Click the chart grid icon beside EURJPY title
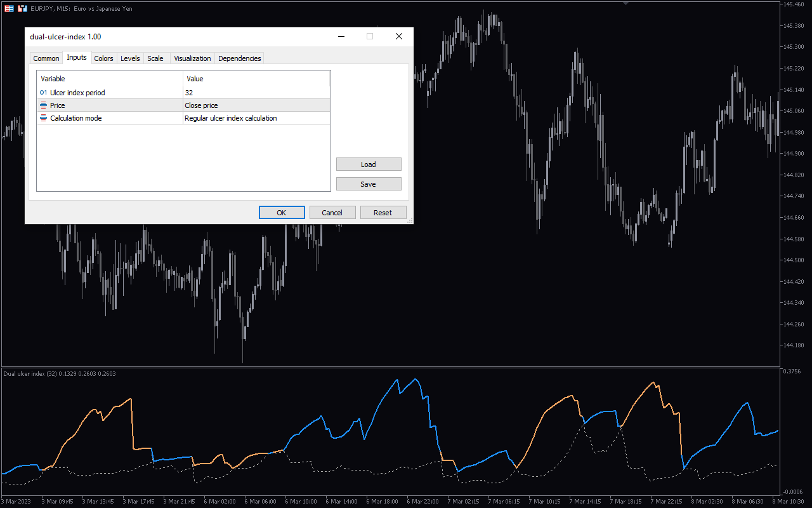This screenshot has width=812, height=508. (9, 9)
